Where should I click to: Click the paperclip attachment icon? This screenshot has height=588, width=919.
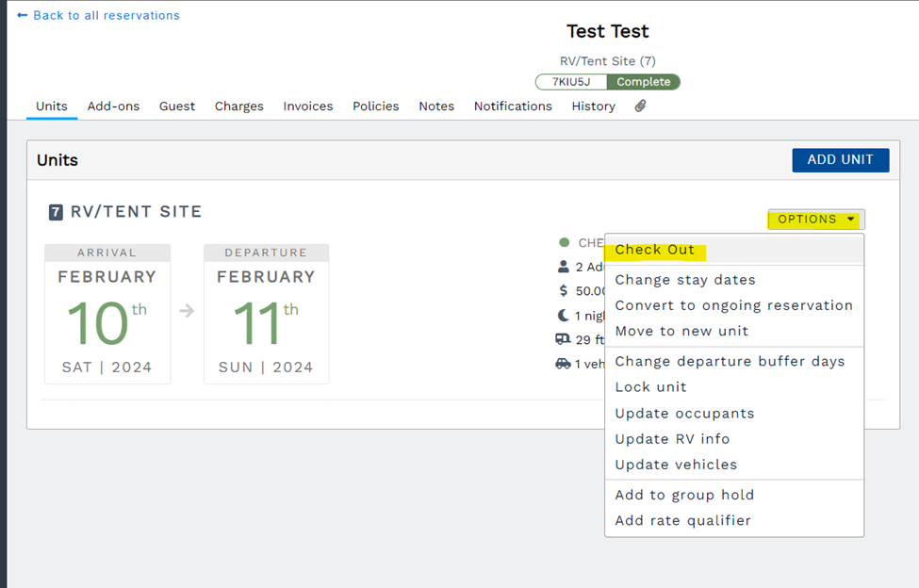point(640,106)
